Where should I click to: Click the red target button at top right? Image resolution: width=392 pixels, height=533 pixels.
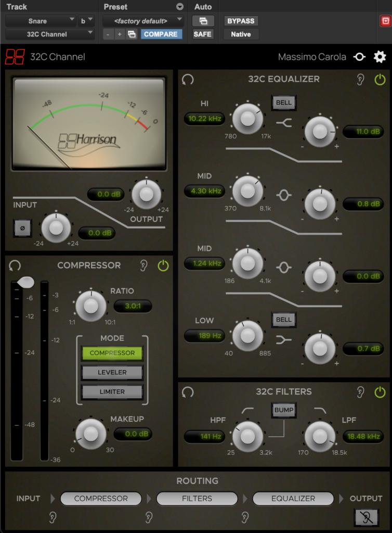385,21
